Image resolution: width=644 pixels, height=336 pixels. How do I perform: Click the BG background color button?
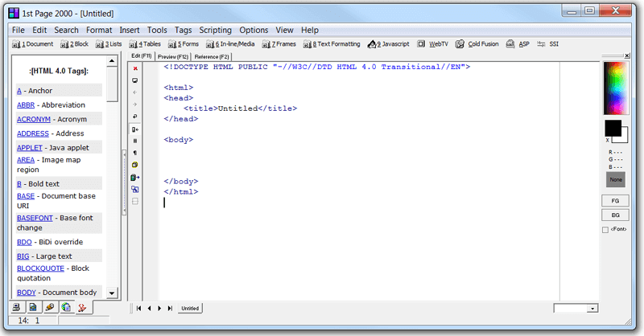pos(615,215)
